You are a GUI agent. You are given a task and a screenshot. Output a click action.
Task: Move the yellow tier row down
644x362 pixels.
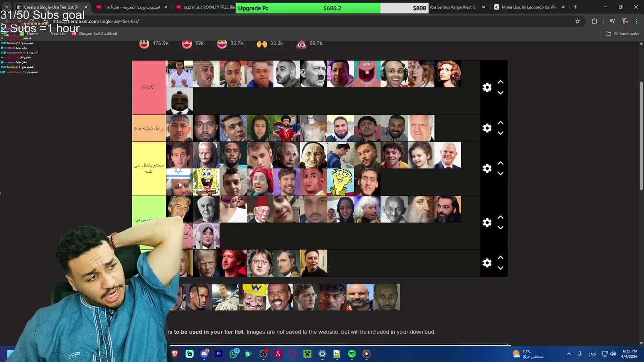point(500,174)
